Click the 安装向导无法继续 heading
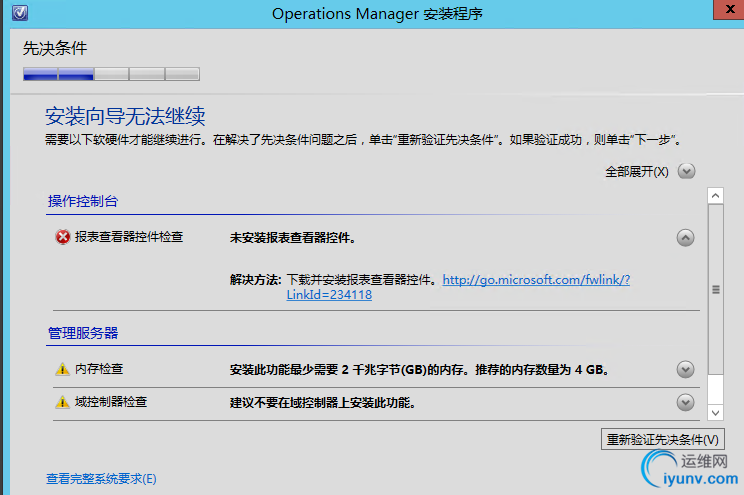Viewport: 744px width, 495px height. click(125, 116)
